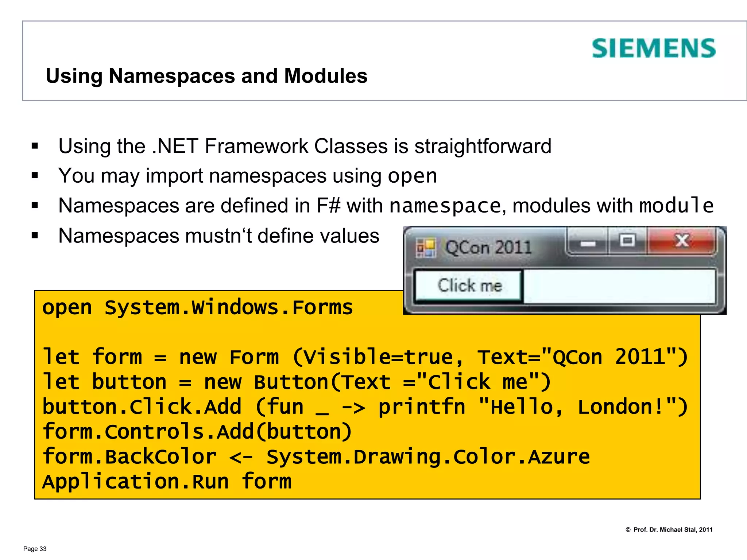This screenshot has height=560, width=747.
Task: Click the bullet about importing namespaces using open
Action: coord(247,176)
